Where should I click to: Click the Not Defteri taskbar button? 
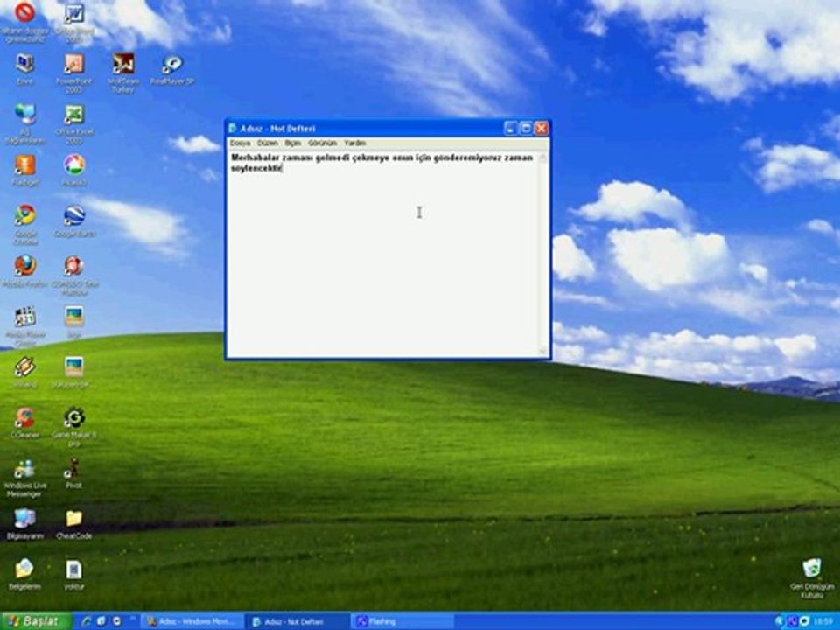[x=297, y=621]
